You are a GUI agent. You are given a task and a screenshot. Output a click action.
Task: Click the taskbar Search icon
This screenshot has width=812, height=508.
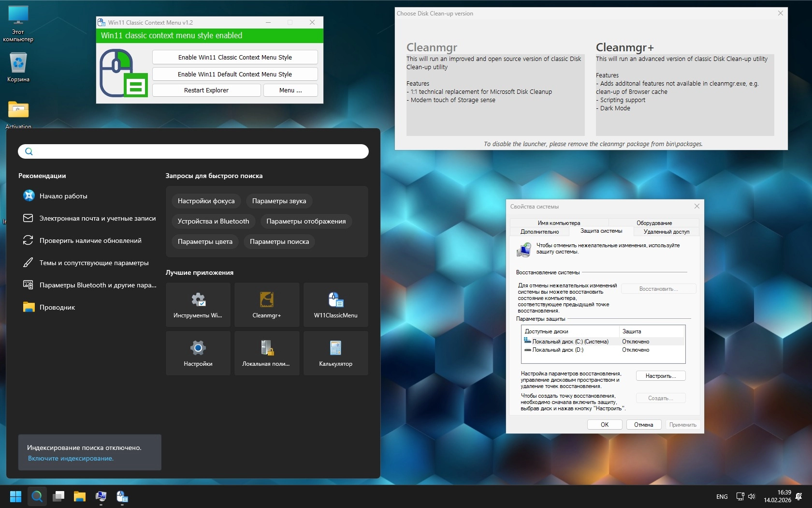[37, 496]
